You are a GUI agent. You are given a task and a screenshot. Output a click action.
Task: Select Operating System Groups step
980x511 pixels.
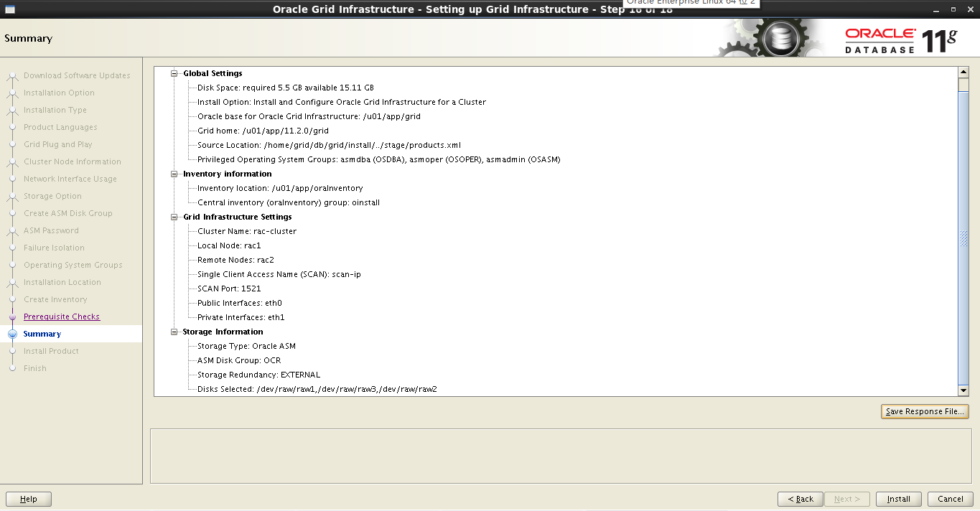point(73,265)
